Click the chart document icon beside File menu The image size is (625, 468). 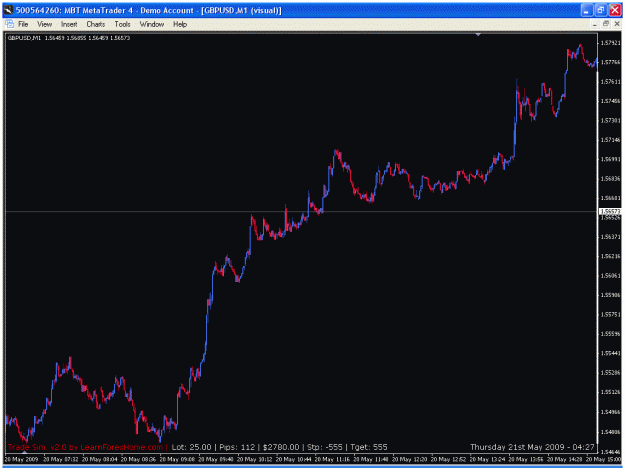click(x=10, y=24)
